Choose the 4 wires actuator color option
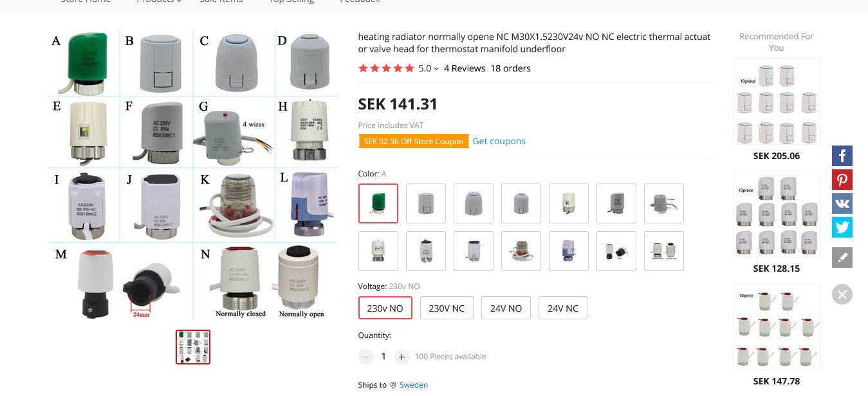 coord(664,203)
